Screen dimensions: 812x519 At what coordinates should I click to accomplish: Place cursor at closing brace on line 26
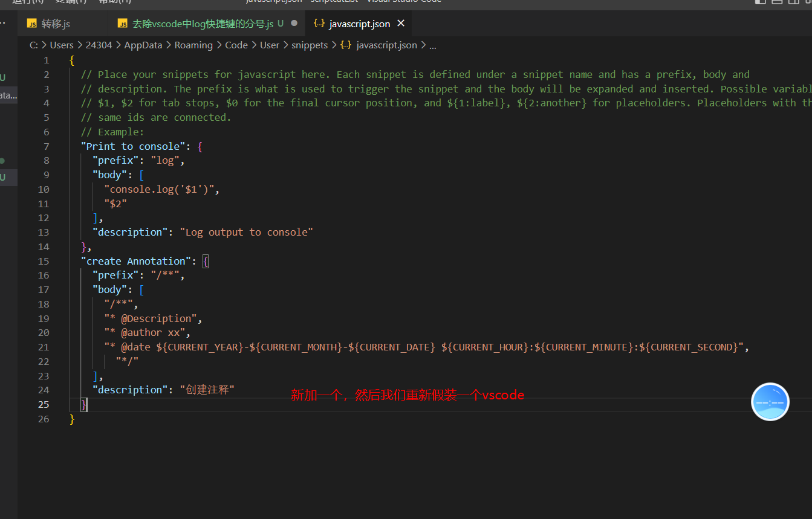pyautogui.click(x=73, y=419)
